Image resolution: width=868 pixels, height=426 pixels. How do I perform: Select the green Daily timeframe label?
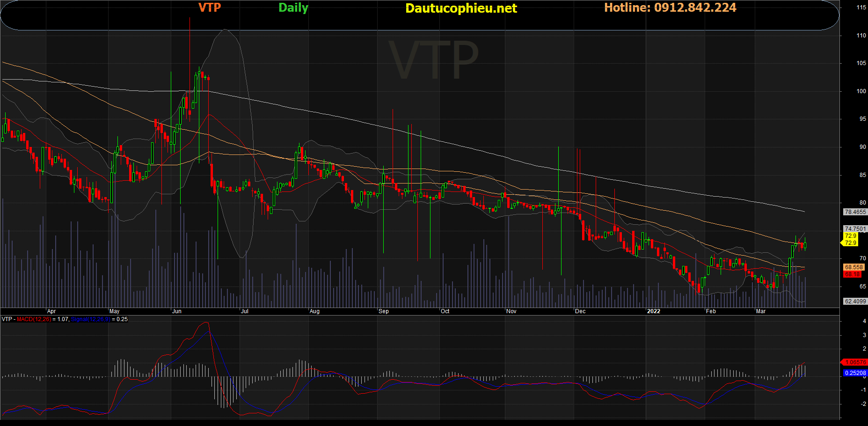(x=293, y=8)
